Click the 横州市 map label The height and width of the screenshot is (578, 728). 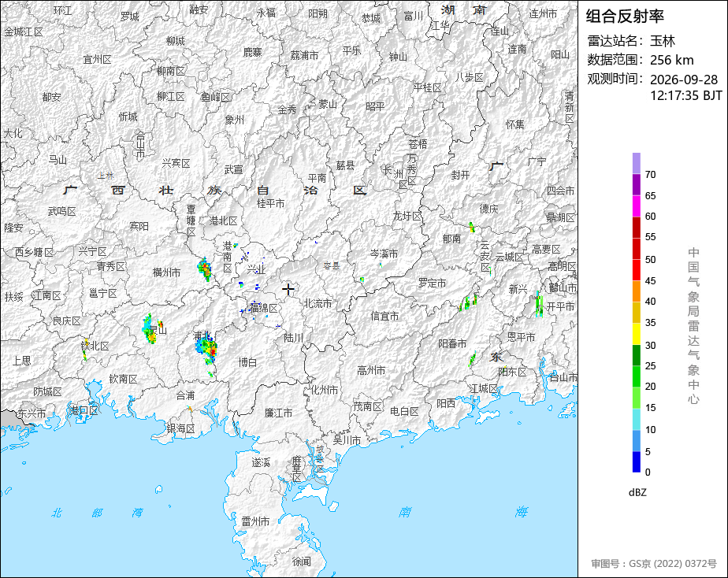point(167,272)
